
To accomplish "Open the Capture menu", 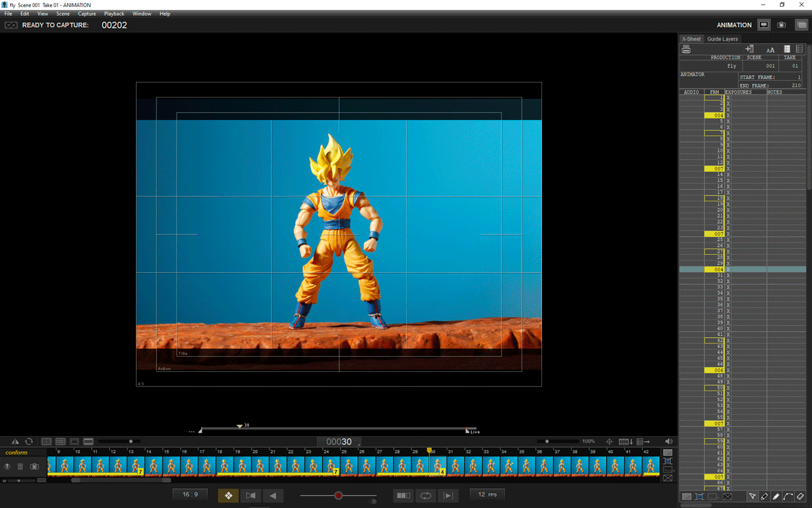I will coord(87,14).
